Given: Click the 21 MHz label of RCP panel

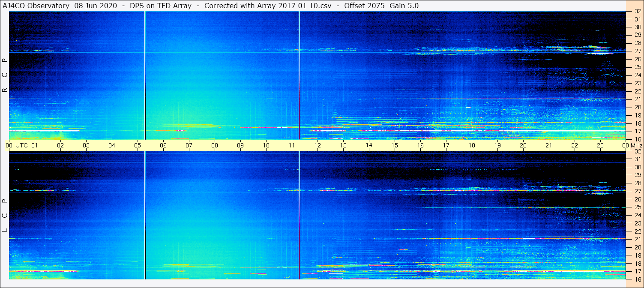Looking at the screenshot, I should point(637,99).
